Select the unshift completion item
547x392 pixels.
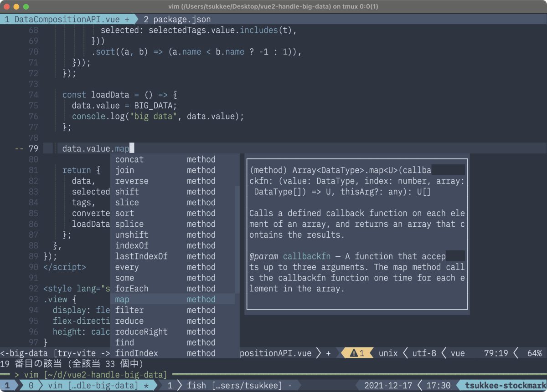tap(173, 235)
